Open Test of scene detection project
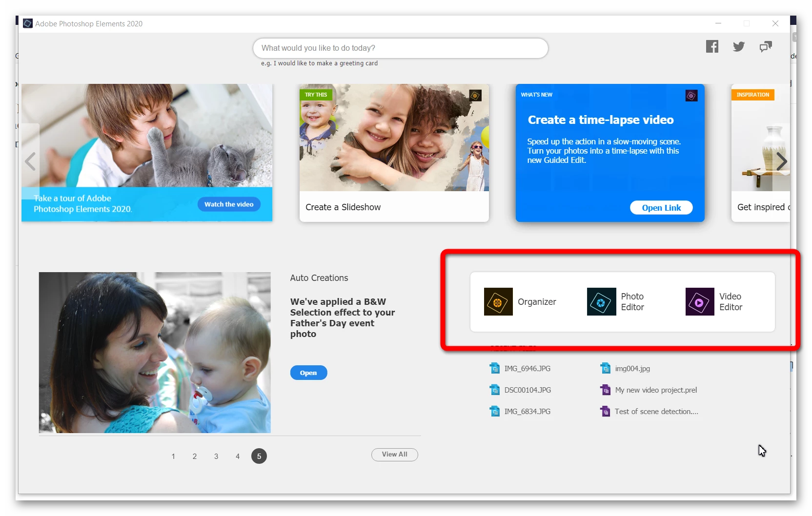Viewport: 812px width, 516px height. (x=656, y=412)
